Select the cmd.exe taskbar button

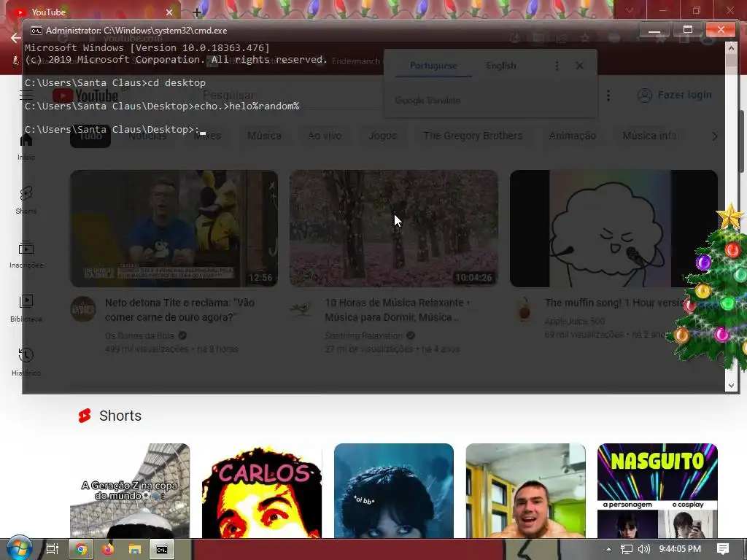click(162, 550)
